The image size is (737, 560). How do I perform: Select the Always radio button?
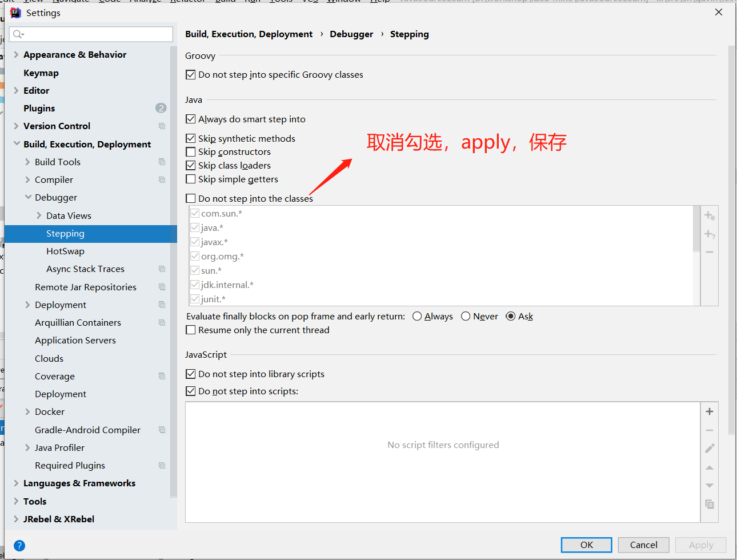point(417,317)
